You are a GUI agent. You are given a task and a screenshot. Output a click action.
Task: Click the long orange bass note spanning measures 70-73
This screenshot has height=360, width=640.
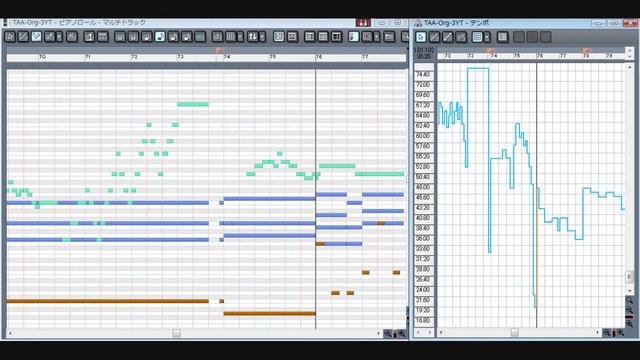coord(107,301)
